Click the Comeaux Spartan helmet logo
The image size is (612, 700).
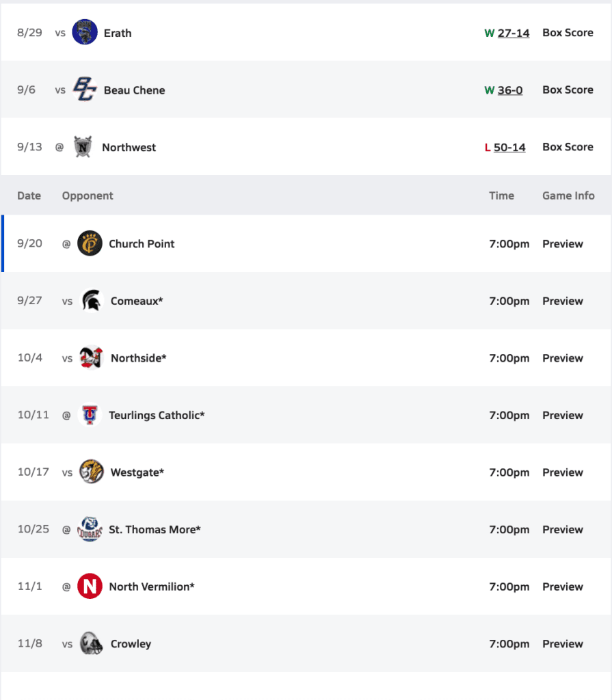click(91, 301)
